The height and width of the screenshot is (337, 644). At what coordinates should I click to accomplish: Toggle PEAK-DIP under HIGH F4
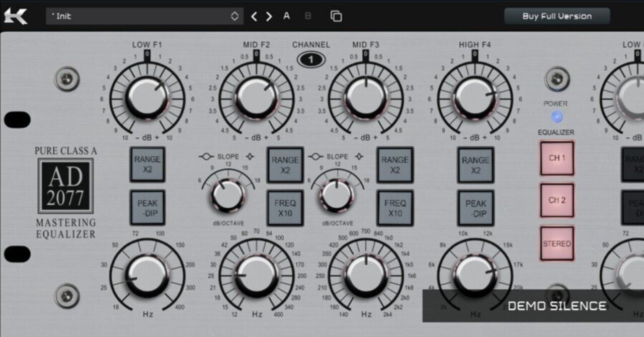(x=475, y=208)
